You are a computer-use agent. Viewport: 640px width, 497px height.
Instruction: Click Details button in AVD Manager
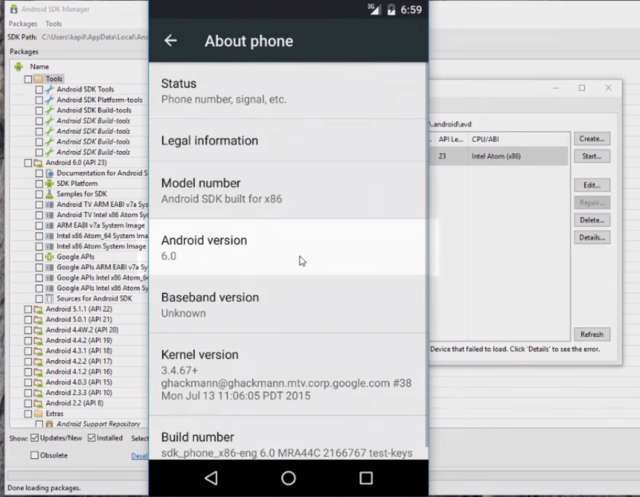tap(592, 237)
